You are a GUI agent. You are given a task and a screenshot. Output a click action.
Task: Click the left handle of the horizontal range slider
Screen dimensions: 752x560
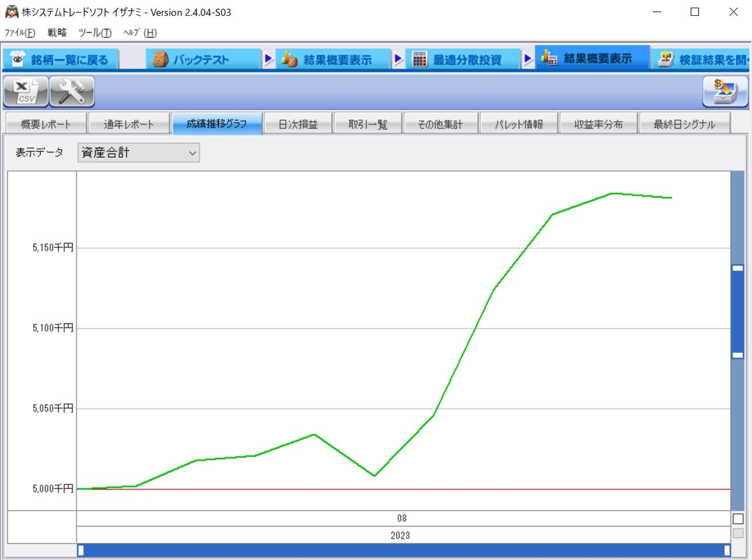tap(81, 550)
